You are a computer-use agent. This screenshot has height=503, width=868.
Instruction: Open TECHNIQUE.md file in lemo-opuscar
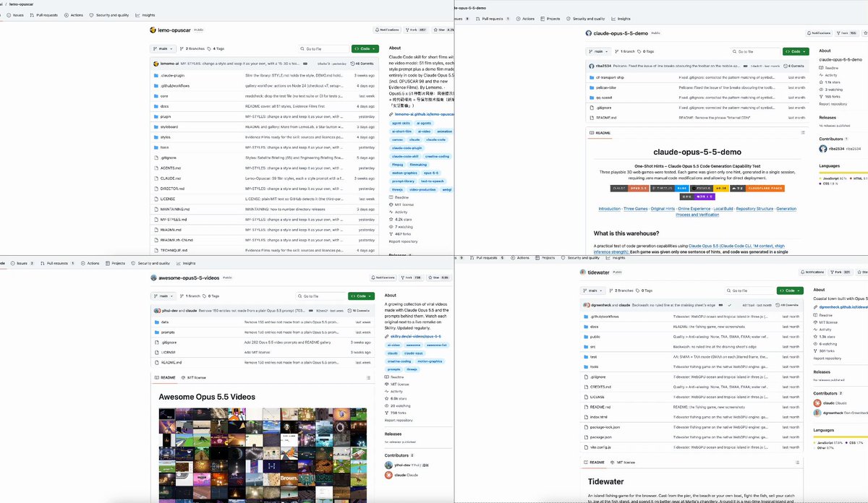(172, 249)
